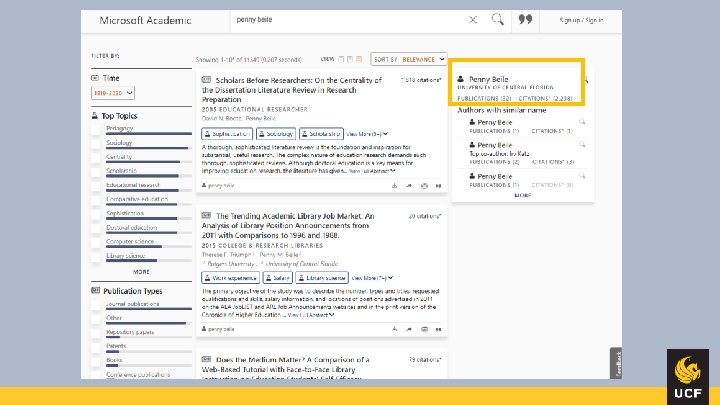
Task: Expand View More topics on second result
Action: (372, 278)
